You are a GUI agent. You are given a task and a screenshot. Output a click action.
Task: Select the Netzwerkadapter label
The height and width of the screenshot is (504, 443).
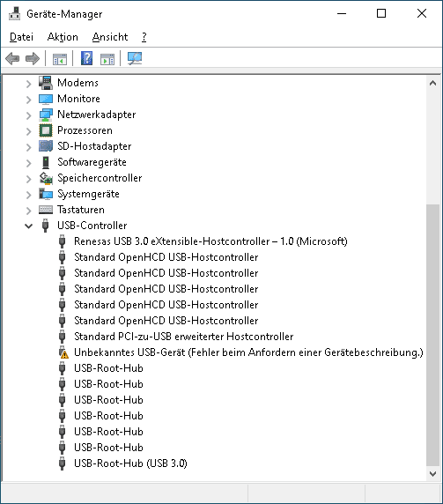(97, 115)
